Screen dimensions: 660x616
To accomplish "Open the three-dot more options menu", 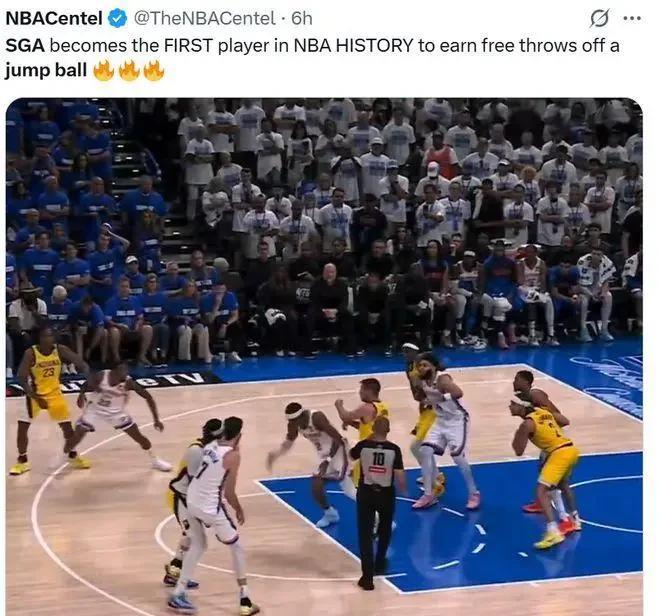I will (632, 19).
